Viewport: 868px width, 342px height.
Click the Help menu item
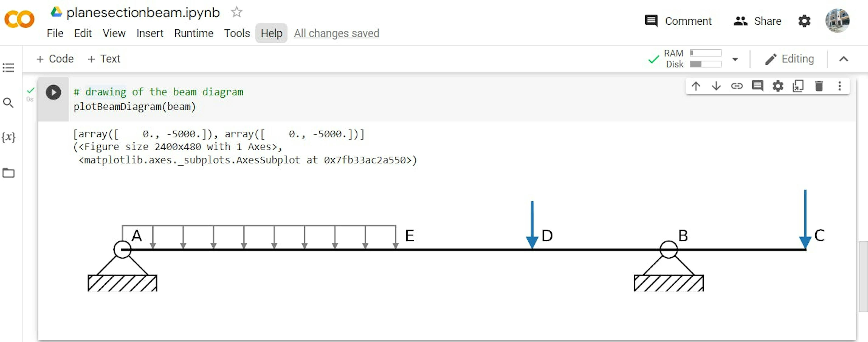[x=272, y=33]
